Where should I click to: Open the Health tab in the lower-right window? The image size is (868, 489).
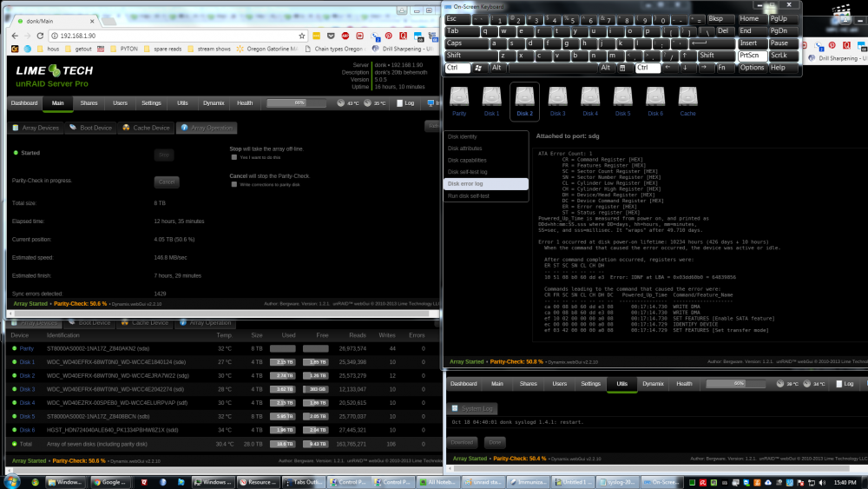coord(684,383)
